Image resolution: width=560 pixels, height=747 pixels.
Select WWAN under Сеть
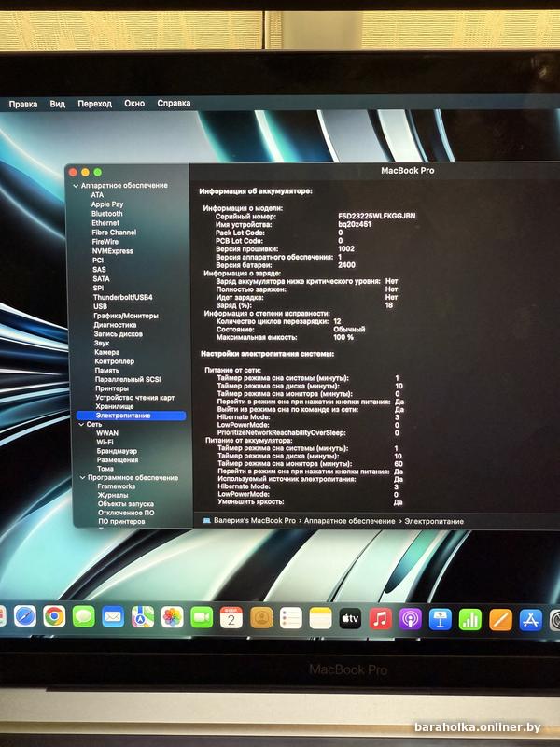point(107,433)
